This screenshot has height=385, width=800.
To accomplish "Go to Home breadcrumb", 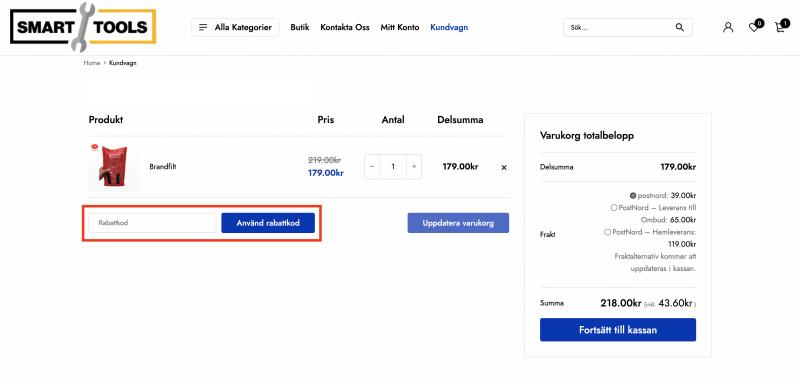I will pyautogui.click(x=92, y=63).
